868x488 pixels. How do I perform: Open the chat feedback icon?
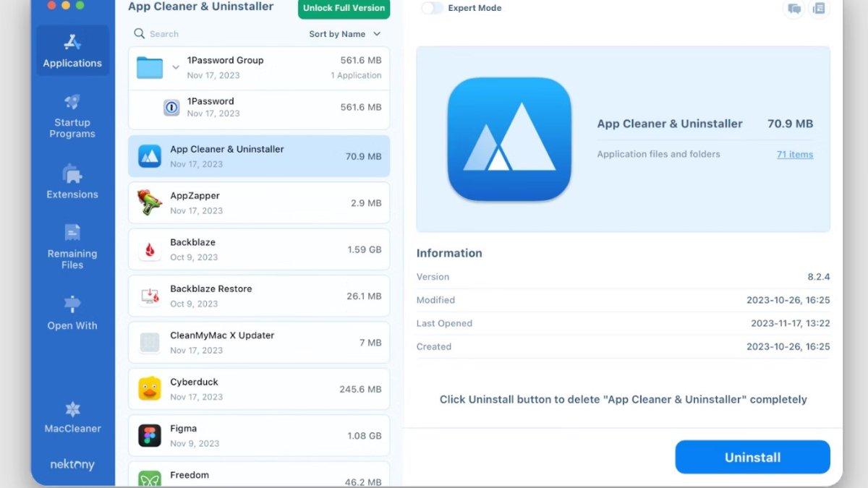793,9
